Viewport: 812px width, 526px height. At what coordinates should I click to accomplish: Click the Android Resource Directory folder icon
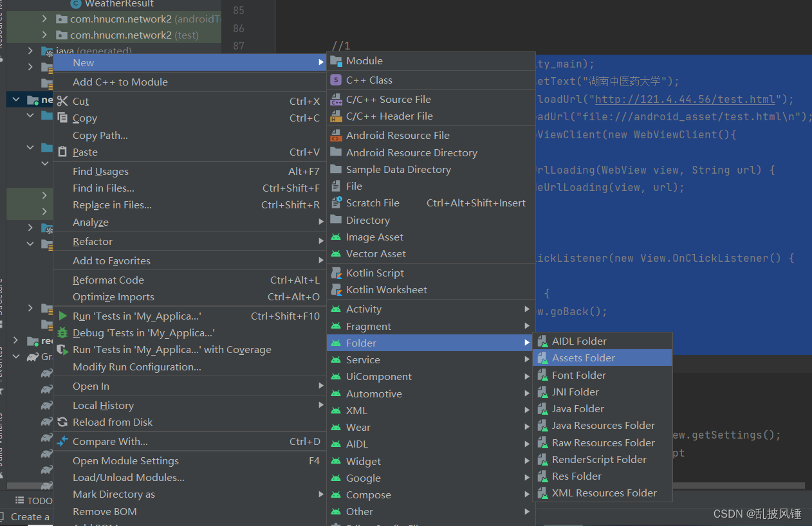coord(336,152)
